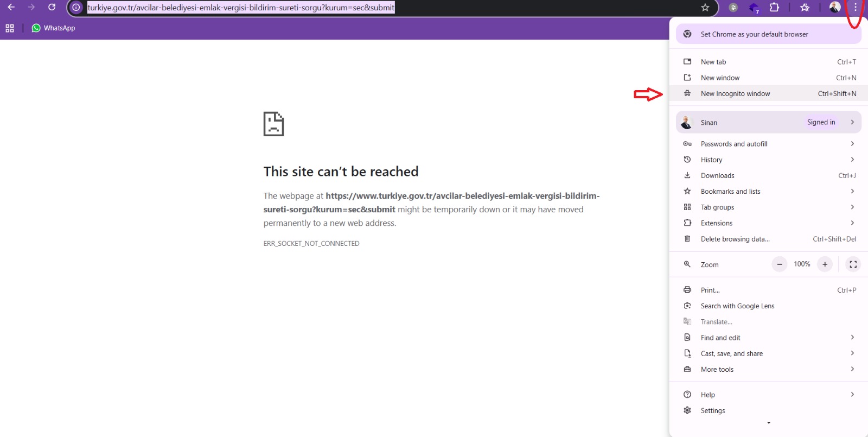Click the site information icon
The width and height of the screenshot is (868, 437).
[76, 8]
